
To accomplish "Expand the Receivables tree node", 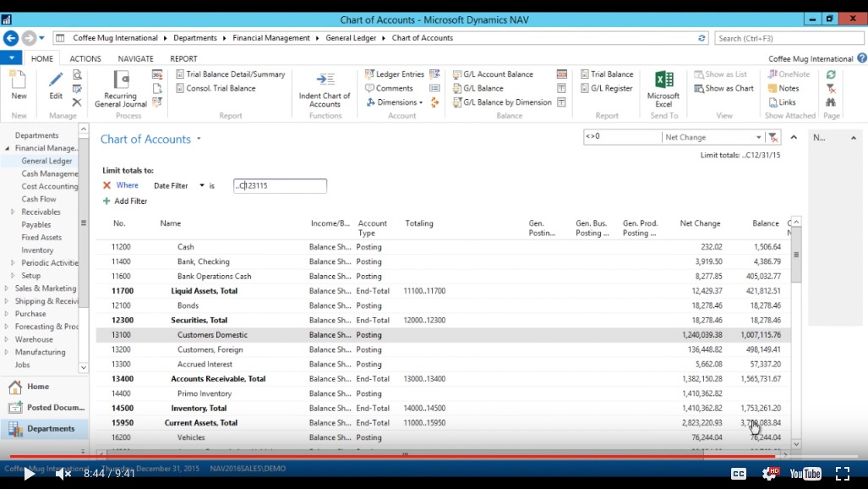I will (13, 212).
